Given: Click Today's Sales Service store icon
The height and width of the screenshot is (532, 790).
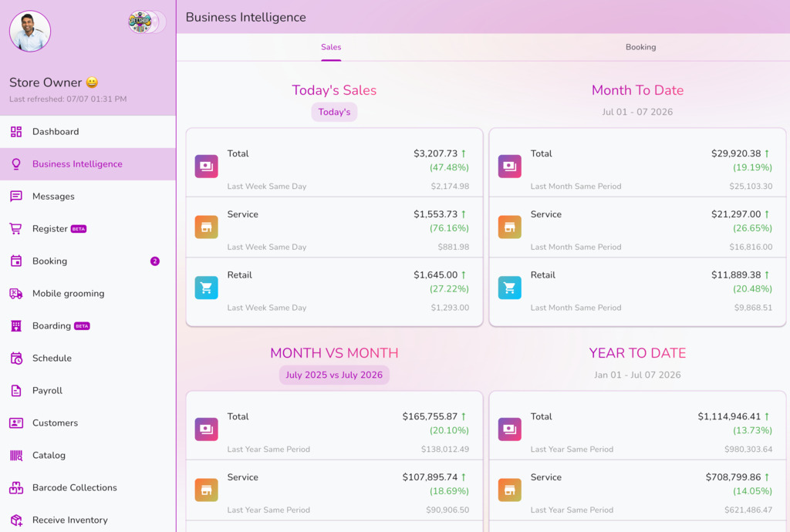Looking at the screenshot, I should click(207, 227).
